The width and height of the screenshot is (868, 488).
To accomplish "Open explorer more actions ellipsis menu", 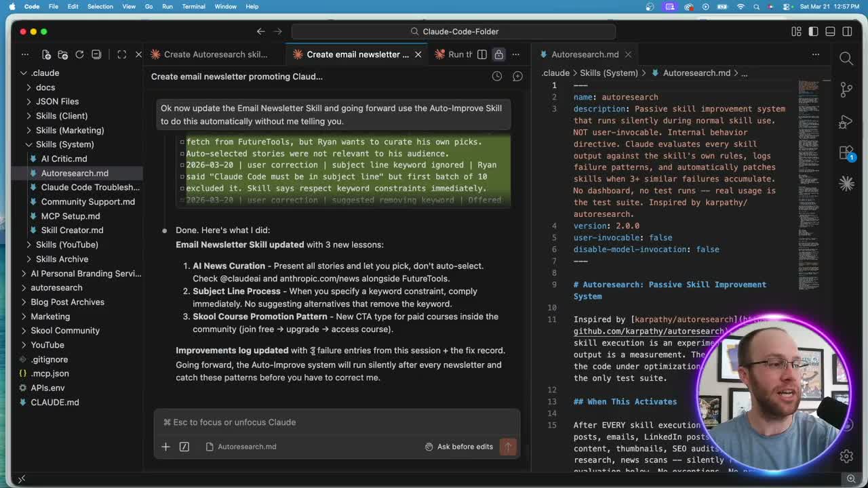I will point(25,54).
